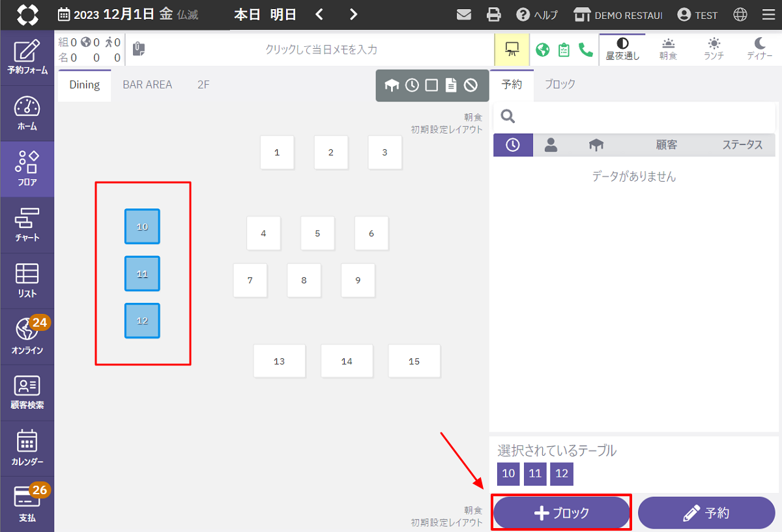
Task: Click the printer icon
Action: click(494, 14)
